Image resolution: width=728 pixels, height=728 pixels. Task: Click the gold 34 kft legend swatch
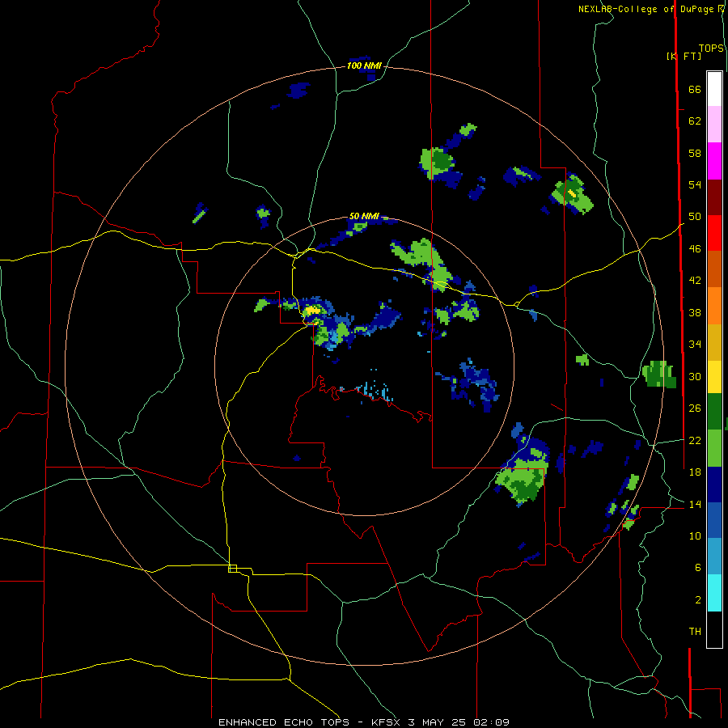(714, 342)
